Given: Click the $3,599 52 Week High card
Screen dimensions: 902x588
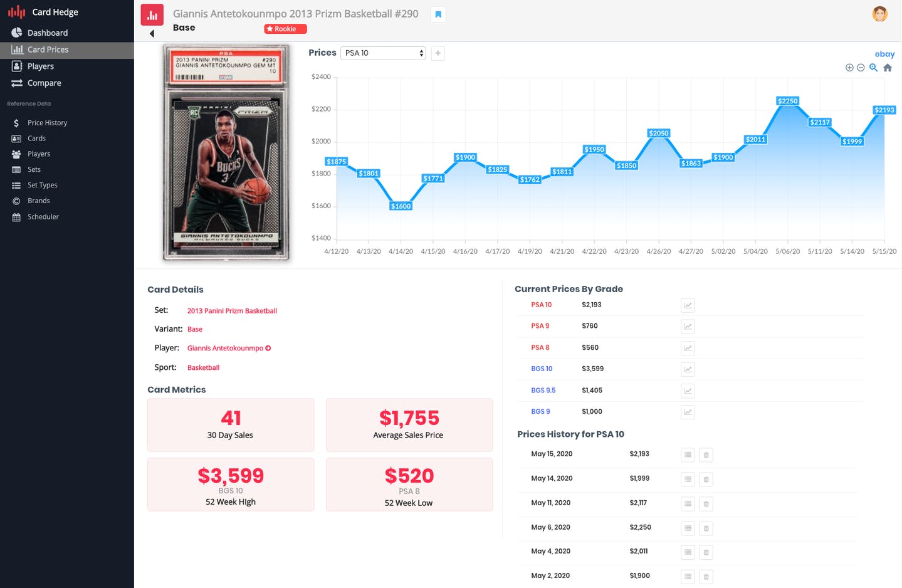Looking at the screenshot, I should click(231, 485).
